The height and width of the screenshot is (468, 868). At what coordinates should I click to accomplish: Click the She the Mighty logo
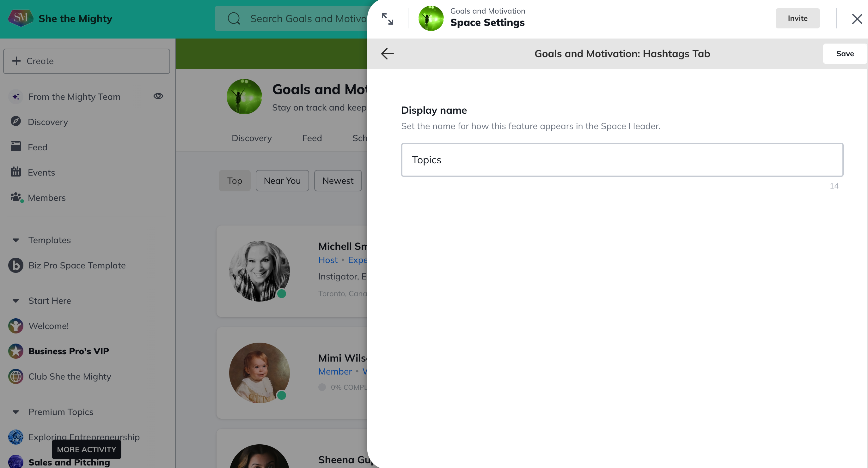(21, 18)
